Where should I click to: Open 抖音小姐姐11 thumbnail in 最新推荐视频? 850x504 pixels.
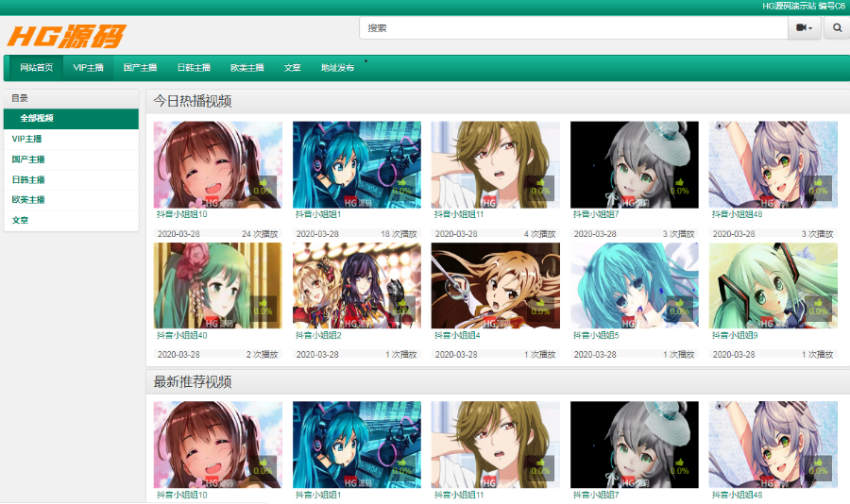click(x=496, y=445)
